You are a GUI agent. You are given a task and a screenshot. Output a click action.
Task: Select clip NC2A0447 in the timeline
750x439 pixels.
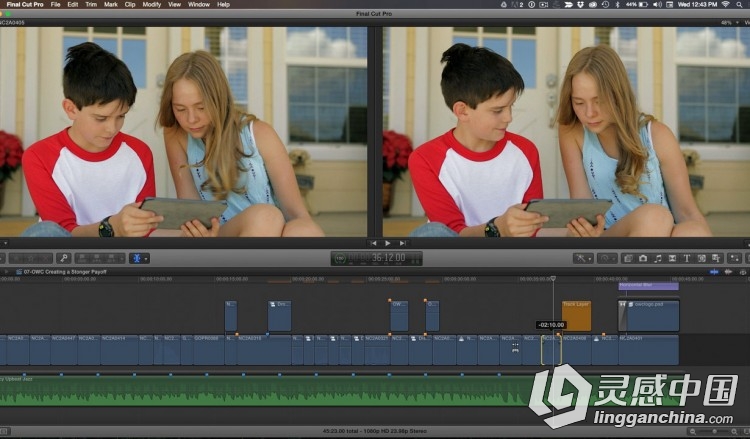pos(64,350)
